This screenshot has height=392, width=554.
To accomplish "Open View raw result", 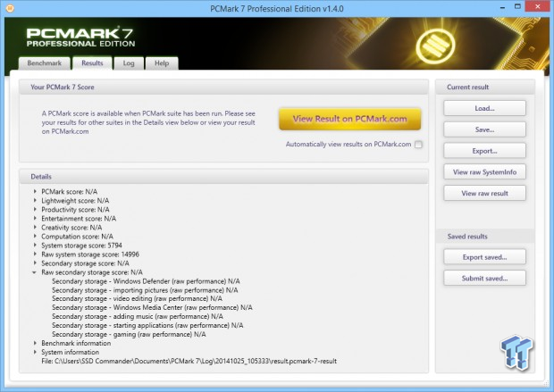I will 484,193.
